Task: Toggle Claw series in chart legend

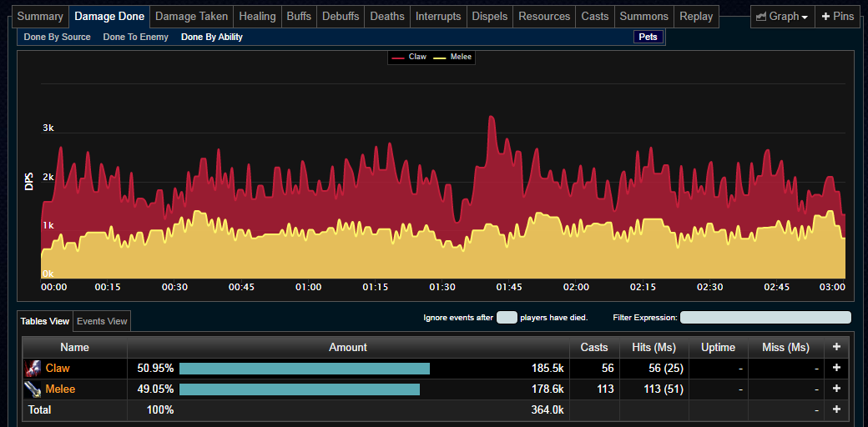Action: (x=408, y=57)
